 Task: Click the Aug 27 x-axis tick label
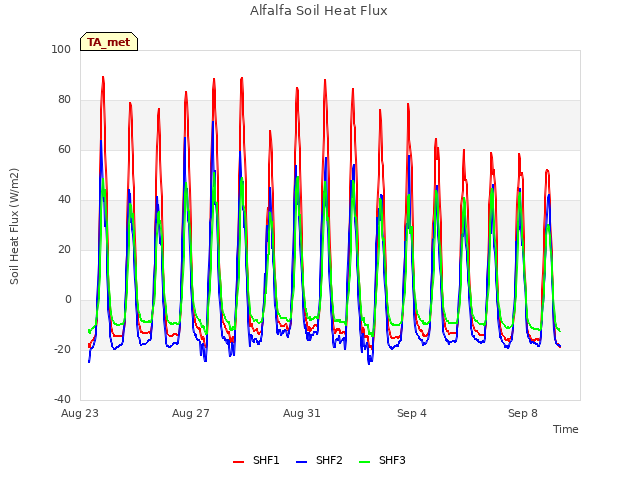click(191, 413)
